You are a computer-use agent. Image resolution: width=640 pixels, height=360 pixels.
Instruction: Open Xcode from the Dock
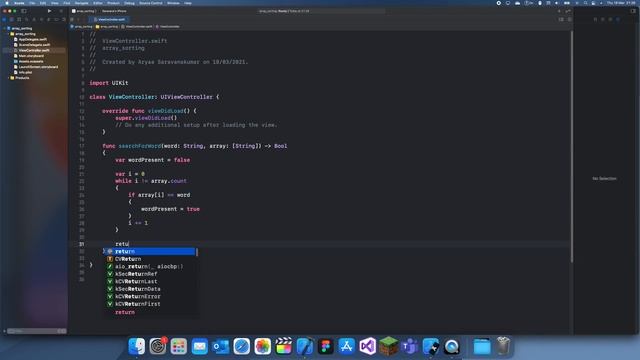tap(304, 347)
